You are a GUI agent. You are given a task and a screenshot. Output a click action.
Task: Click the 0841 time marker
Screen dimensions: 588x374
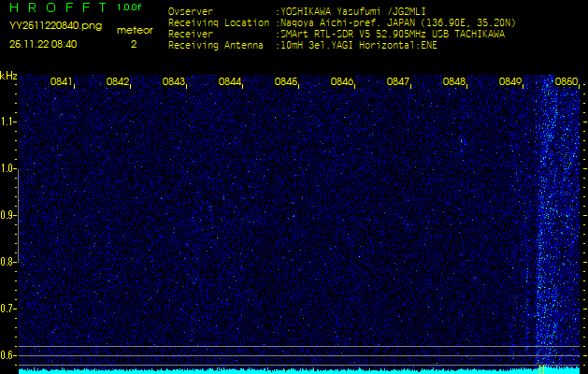(62, 81)
